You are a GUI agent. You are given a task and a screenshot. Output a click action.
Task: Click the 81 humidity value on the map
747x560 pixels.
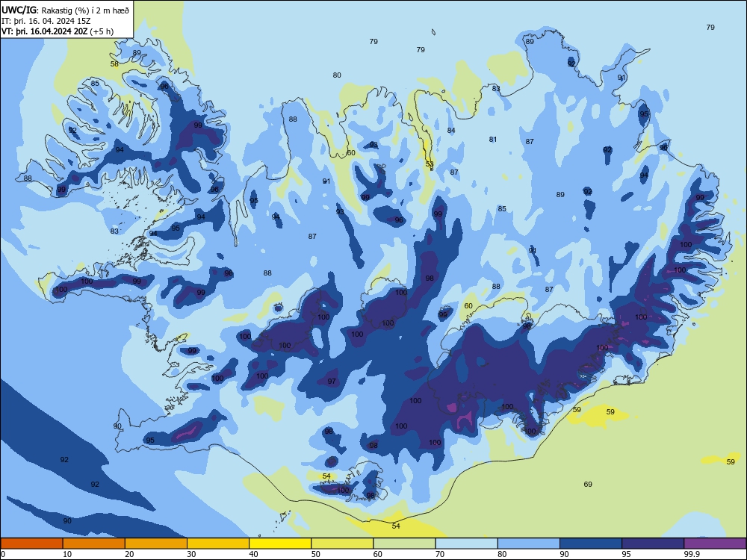[492, 140]
